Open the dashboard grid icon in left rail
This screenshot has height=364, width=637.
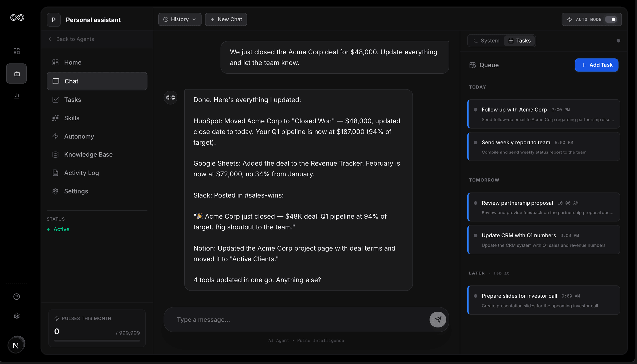(16, 51)
